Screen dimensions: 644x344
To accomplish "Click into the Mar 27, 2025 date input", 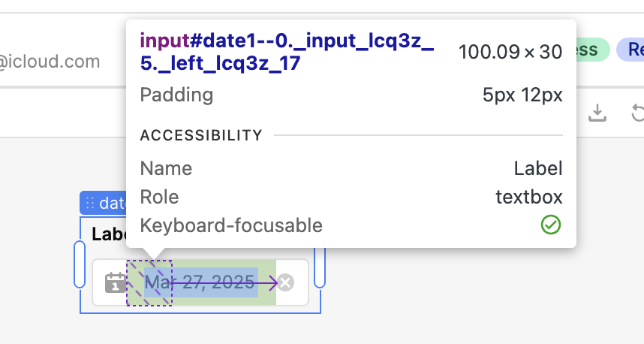I will tap(201, 282).
